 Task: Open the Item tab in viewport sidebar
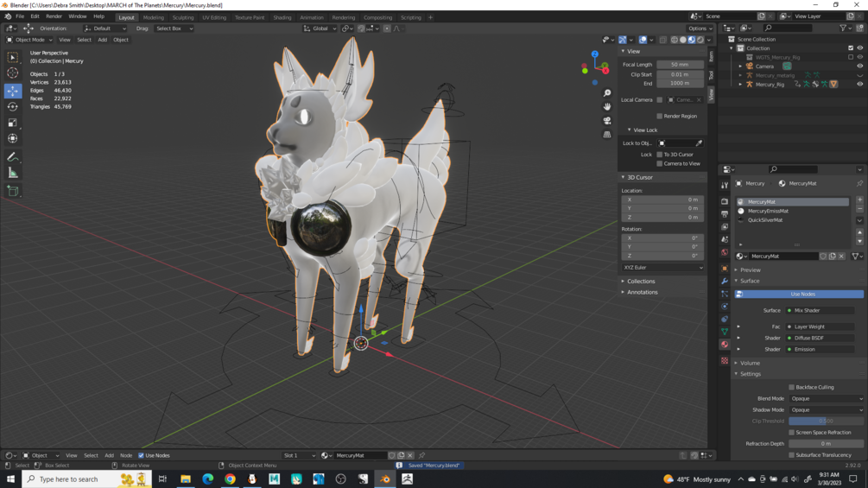(712, 56)
